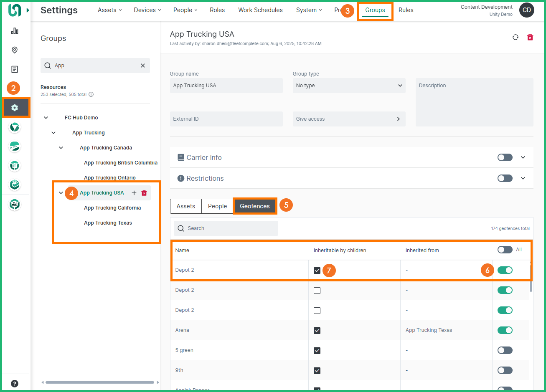Open the reports document icon in sidebar
The image size is (546, 392).
[x=15, y=69]
